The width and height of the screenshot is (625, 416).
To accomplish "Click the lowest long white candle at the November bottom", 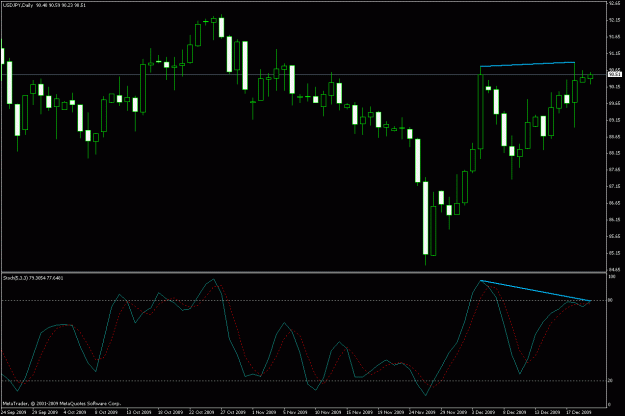I will [x=426, y=218].
